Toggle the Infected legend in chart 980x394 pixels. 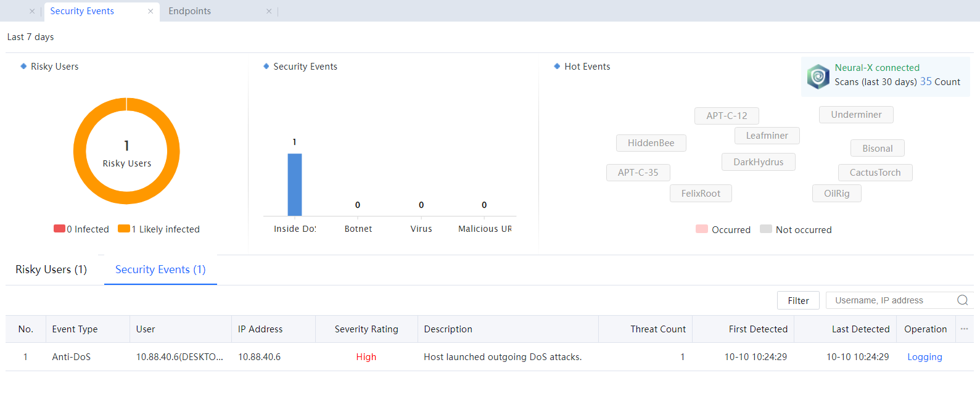pos(81,229)
